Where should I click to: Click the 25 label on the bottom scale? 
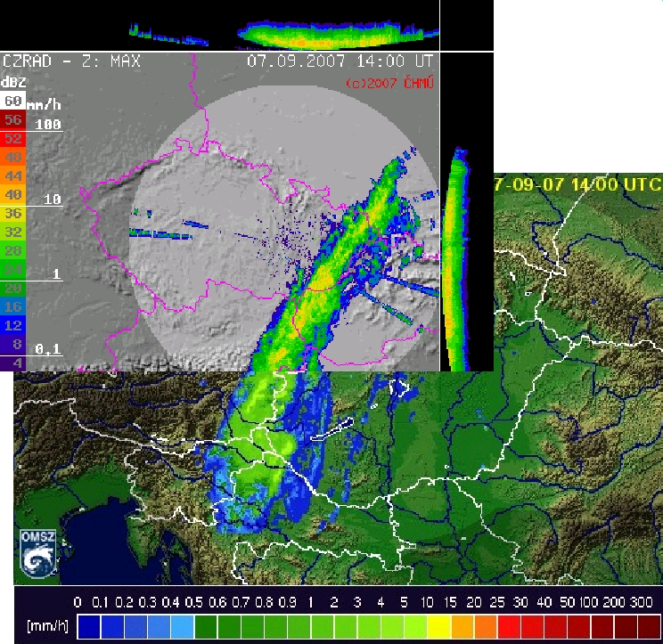point(497,602)
